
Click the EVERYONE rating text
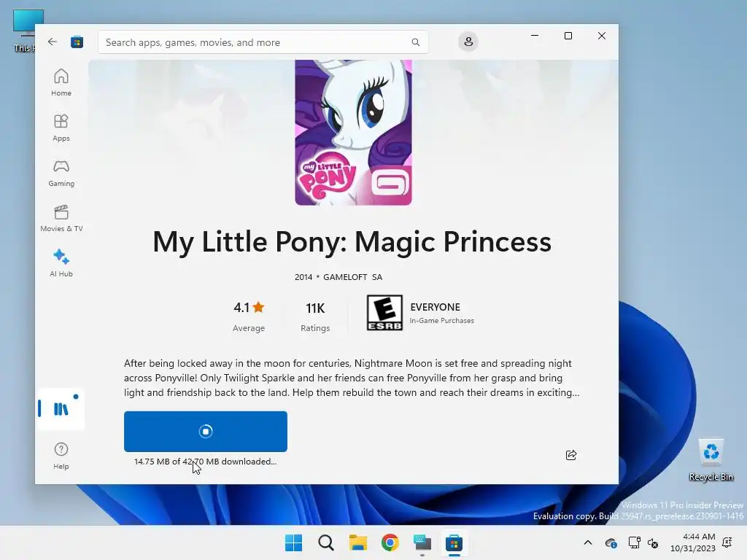(435, 307)
